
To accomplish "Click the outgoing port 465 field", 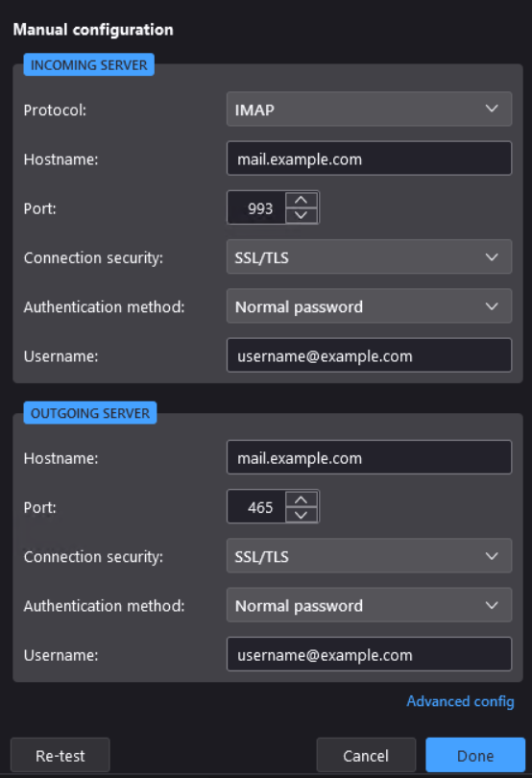I will [x=256, y=507].
